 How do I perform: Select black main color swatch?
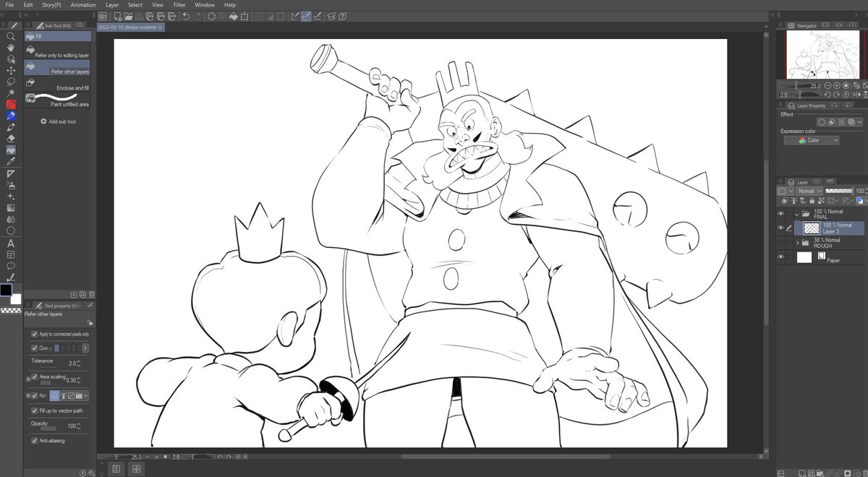(x=6, y=290)
